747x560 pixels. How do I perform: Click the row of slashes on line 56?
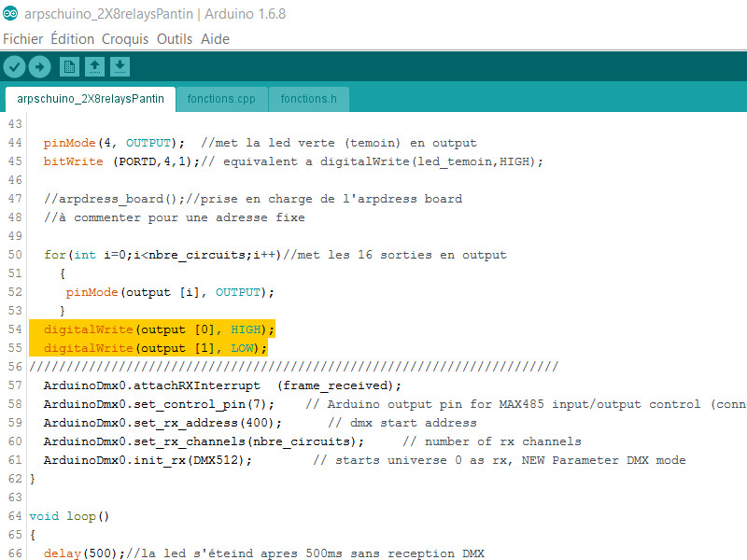pyautogui.click(x=293, y=367)
